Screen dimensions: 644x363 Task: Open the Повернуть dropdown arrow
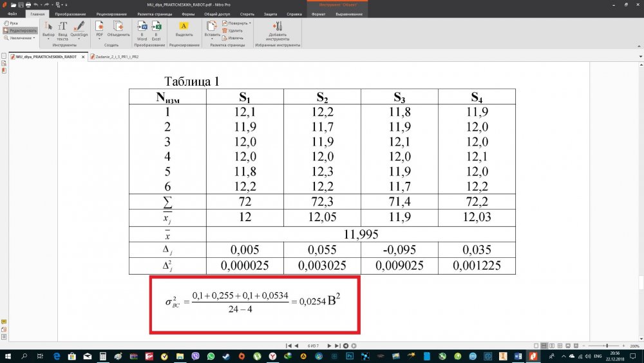[x=250, y=23]
